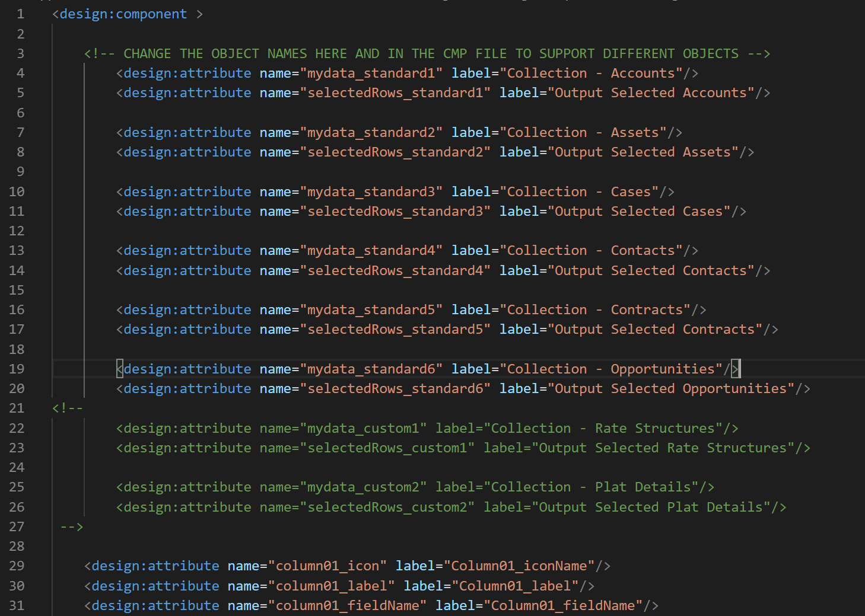Click the label "Column01_iconName"
Viewport: 865px width, 616px height.
pos(519,566)
